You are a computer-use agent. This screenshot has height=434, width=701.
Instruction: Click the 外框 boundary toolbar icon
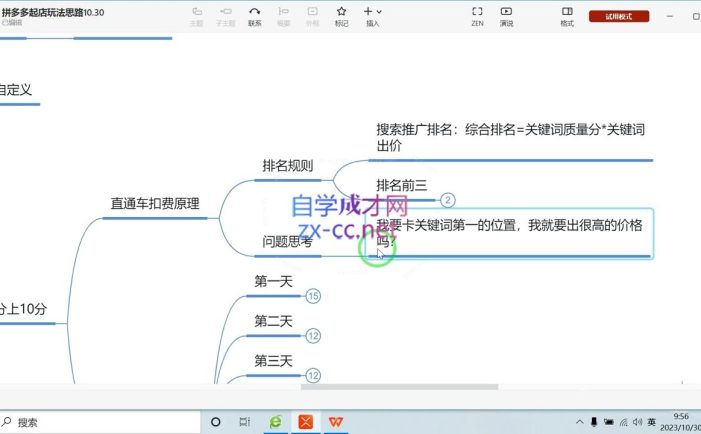tap(312, 12)
